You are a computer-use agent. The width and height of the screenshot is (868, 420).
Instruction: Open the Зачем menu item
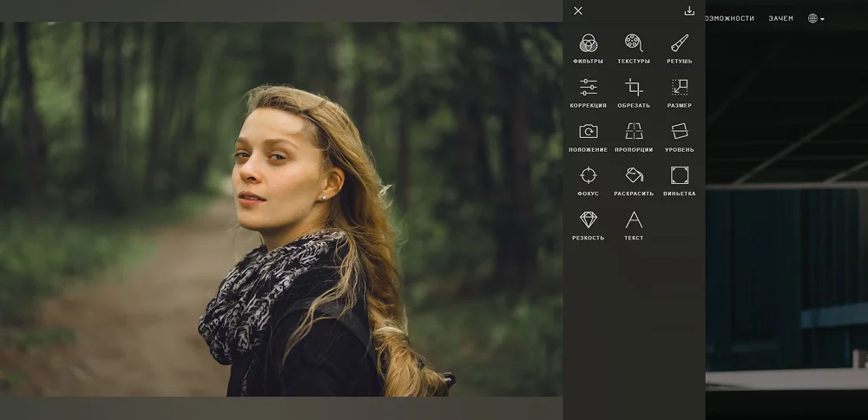[780, 18]
